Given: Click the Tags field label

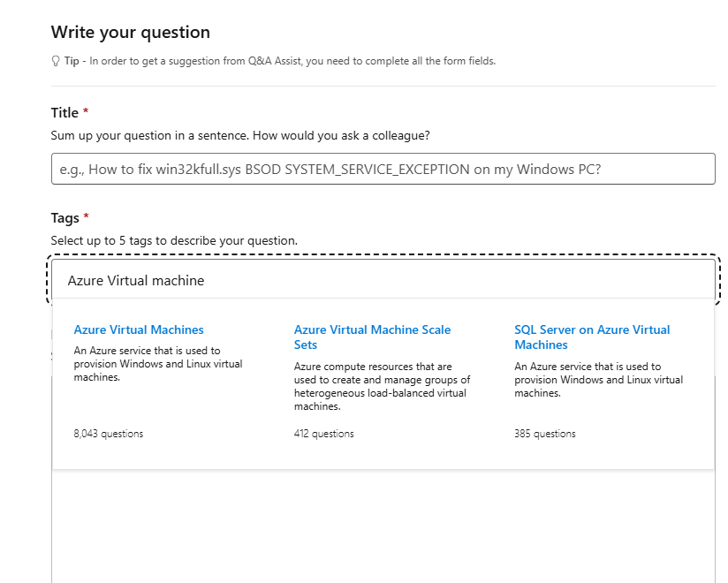Looking at the screenshot, I should click(x=65, y=217).
